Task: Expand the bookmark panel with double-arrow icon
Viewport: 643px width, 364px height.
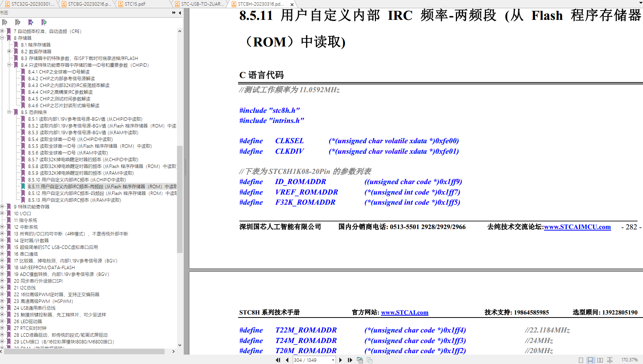Action: click(x=174, y=13)
